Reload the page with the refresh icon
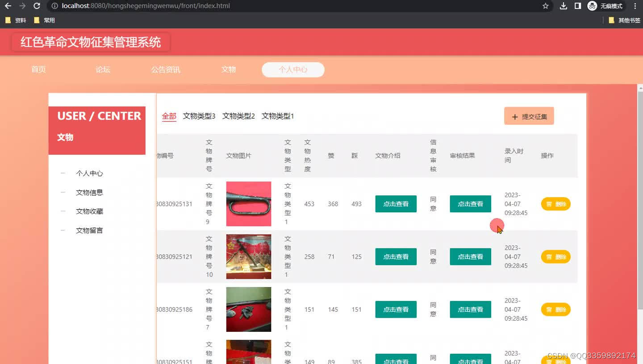This screenshot has width=643, height=364. tap(37, 6)
